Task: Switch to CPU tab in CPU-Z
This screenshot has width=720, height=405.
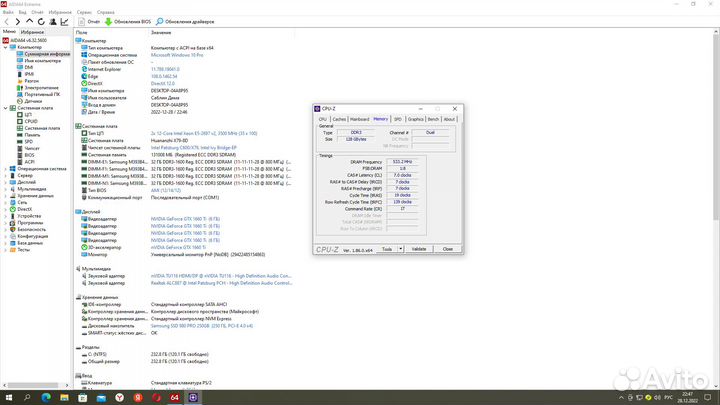Action: 323,119
